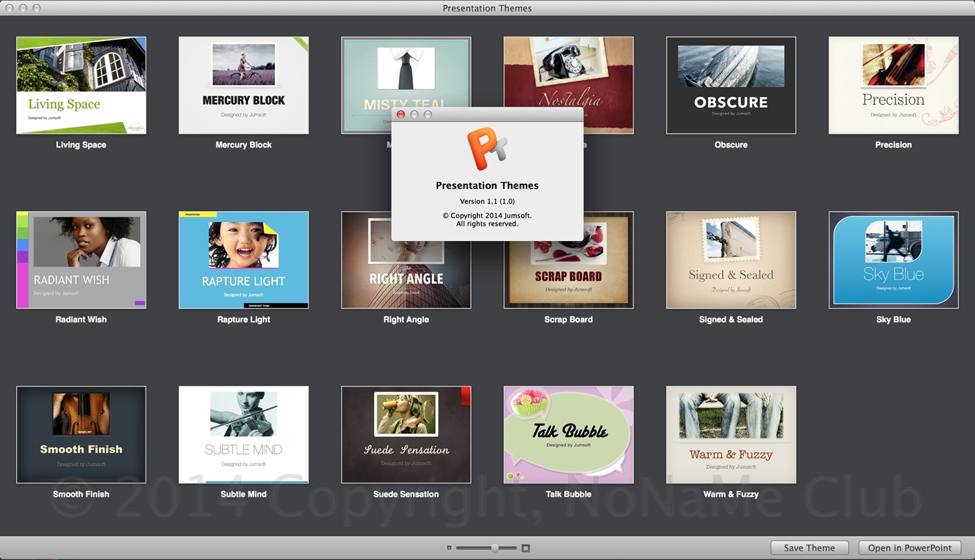Click the Precision label under thumbnail
975x560 pixels.
894,145
